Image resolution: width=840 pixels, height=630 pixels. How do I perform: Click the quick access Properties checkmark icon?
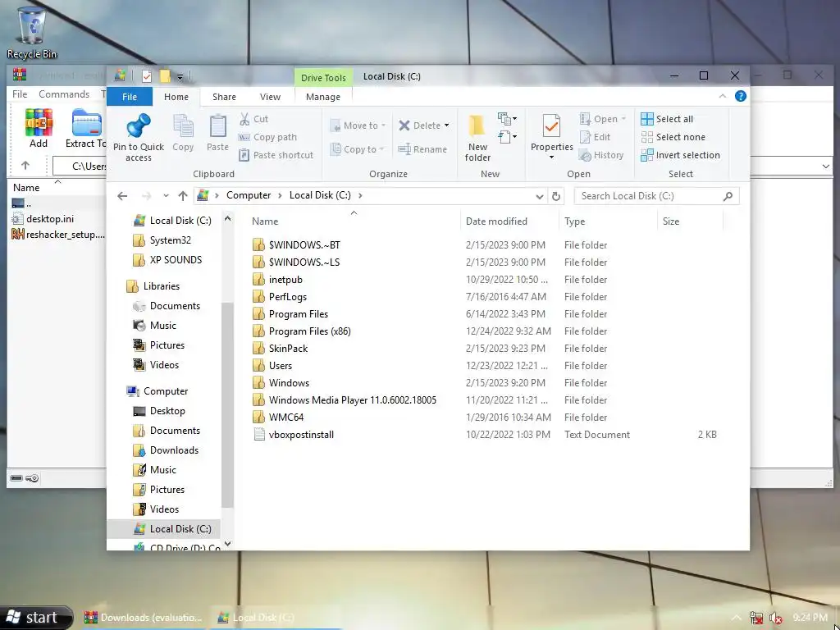click(146, 76)
